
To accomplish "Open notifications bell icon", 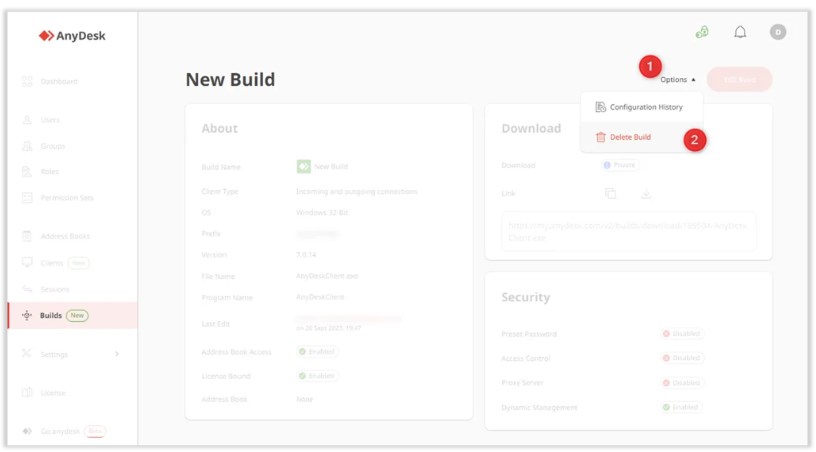I will pyautogui.click(x=740, y=32).
